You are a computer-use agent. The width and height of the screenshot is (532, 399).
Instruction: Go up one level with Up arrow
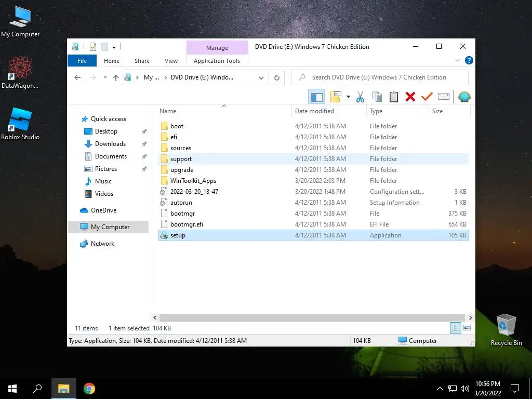coord(116,78)
